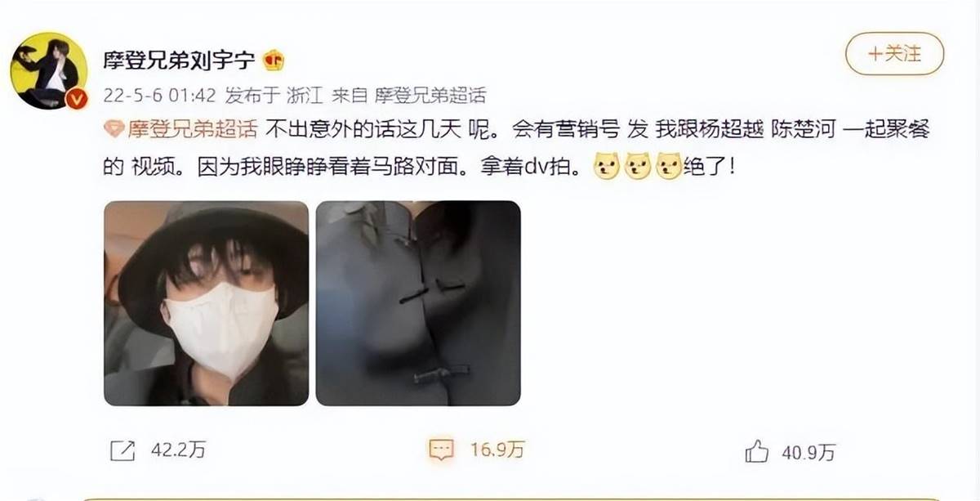Image resolution: width=980 pixels, height=501 pixels.
Task: Follow the user with +关注 button
Action: 894,55
